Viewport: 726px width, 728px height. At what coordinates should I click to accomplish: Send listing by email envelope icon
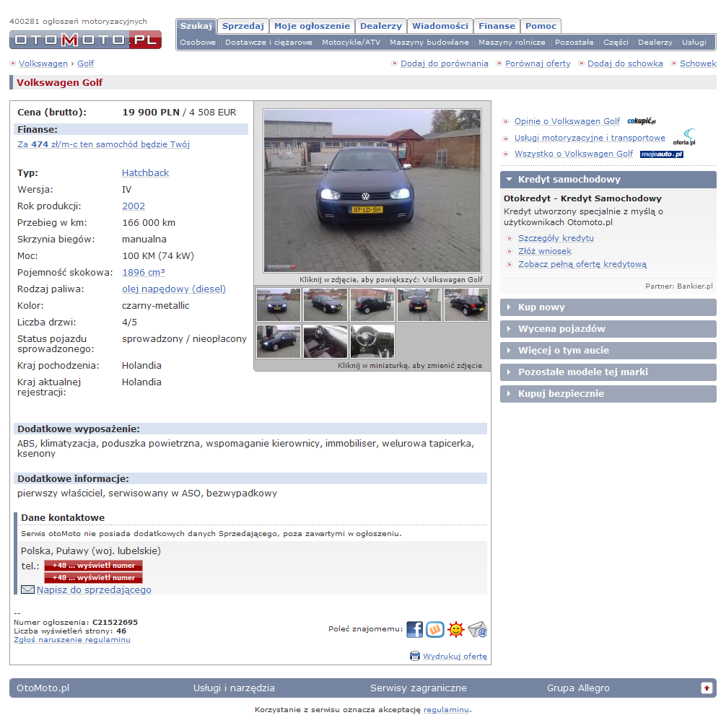coord(478,630)
